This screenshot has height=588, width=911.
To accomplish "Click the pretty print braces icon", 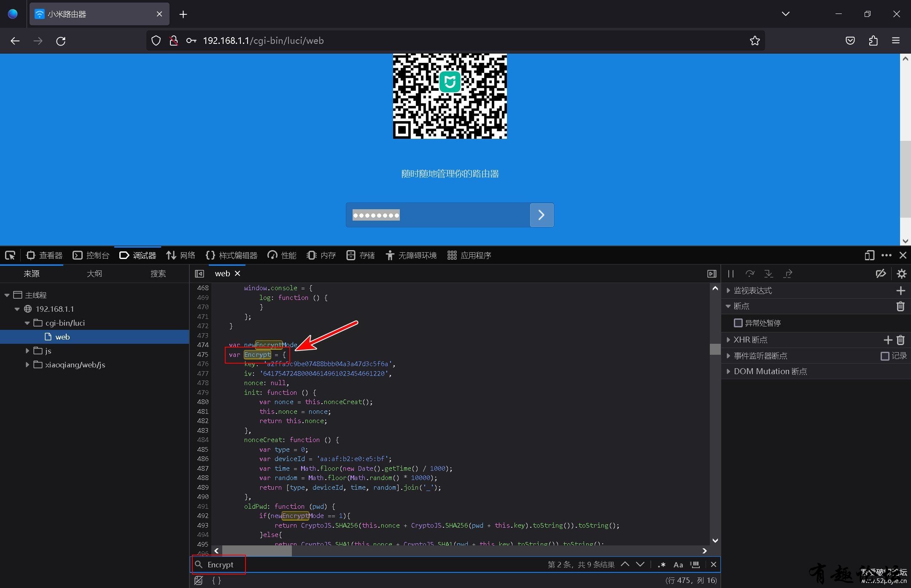I will click(216, 580).
